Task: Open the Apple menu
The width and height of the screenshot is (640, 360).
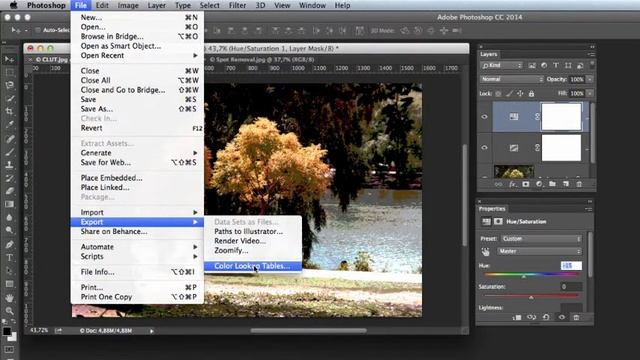Action: pyautogui.click(x=13, y=5)
